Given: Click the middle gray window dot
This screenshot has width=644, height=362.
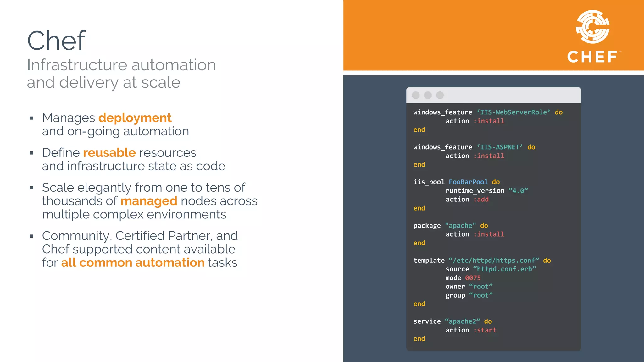Looking at the screenshot, I should click(428, 95).
